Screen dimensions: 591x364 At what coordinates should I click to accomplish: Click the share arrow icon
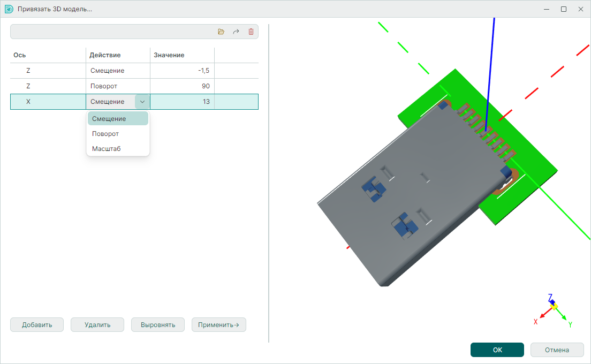(236, 32)
